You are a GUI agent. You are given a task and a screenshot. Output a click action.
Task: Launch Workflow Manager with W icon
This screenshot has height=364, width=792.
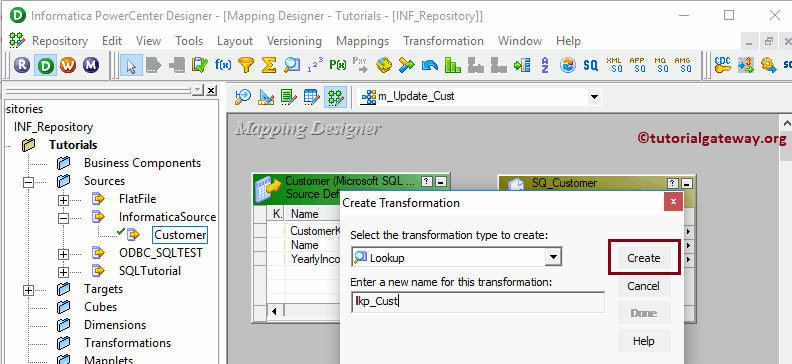click(68, 65)
